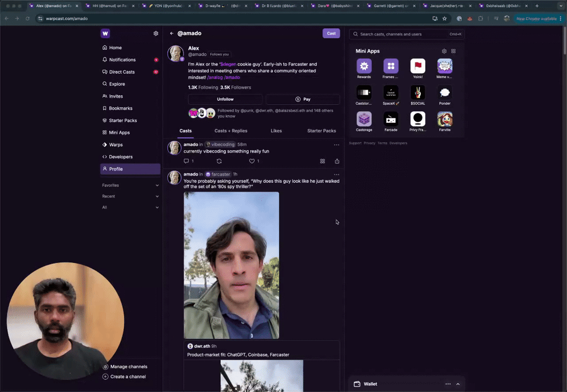Click the Pay button
The image size is (567, 392).
click(x=303, y=99)
